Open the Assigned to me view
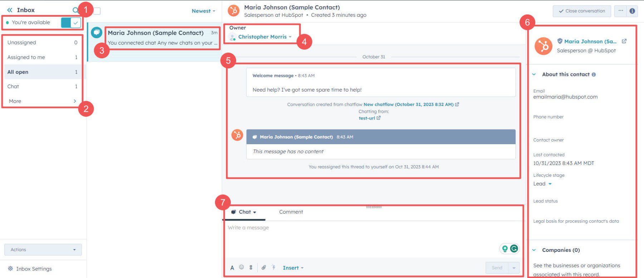The width and height of the screenshot is (644, 278). tap(42, 57)
